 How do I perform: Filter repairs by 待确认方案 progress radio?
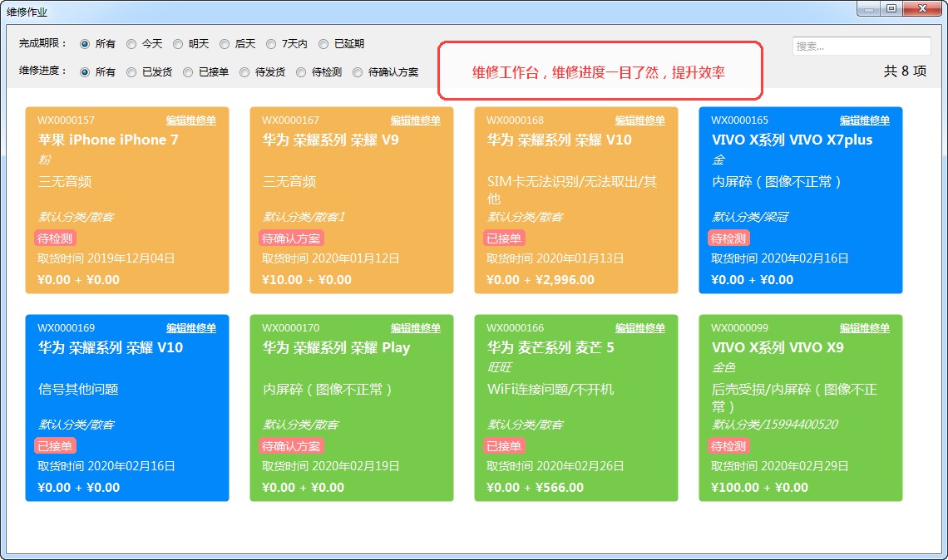coord(358,72)
